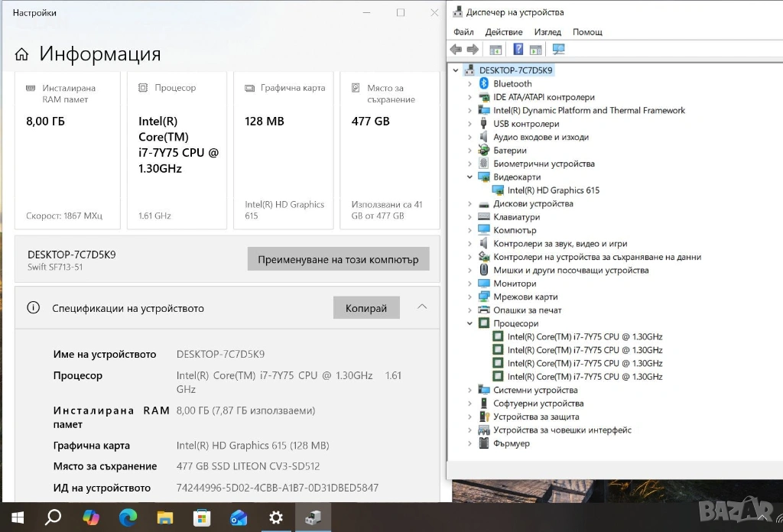Open Copilot from the taskbar
Screen dimensions: 783x532
91,517
